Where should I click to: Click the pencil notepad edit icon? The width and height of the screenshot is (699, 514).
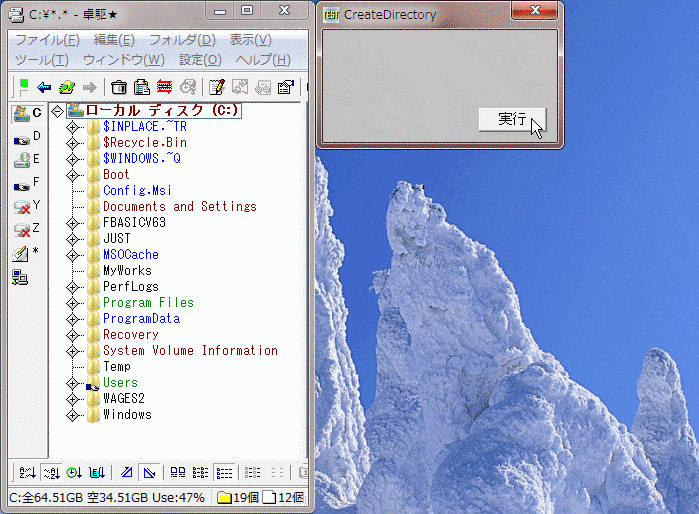tap(216, 87)
